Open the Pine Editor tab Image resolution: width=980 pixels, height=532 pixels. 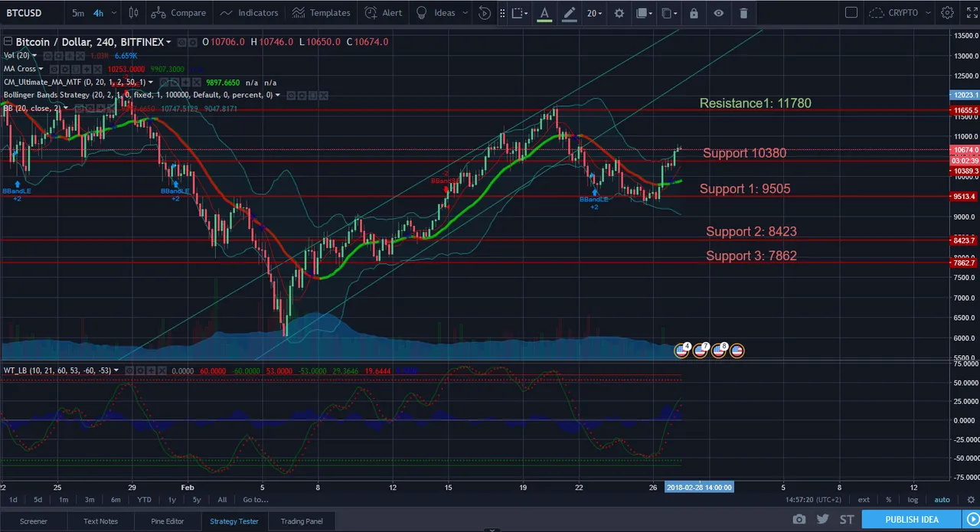[x=168, y=521]
